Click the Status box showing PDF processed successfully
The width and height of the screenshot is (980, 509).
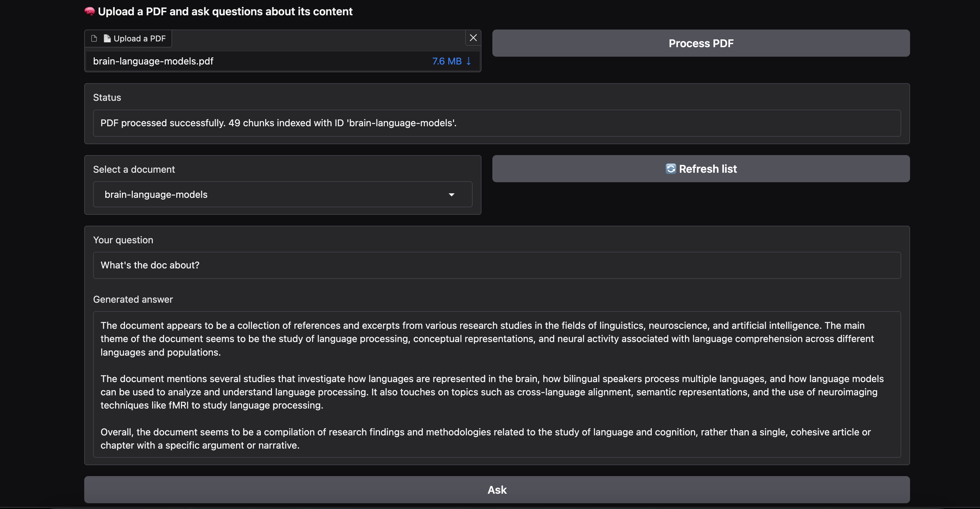pyautogui.click(x=496, y=123)
